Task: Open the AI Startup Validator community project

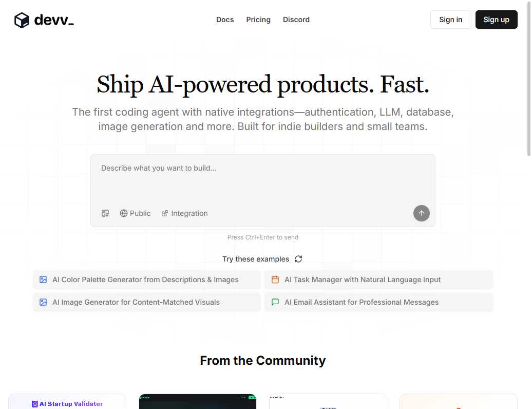Action: pos(67,403)
